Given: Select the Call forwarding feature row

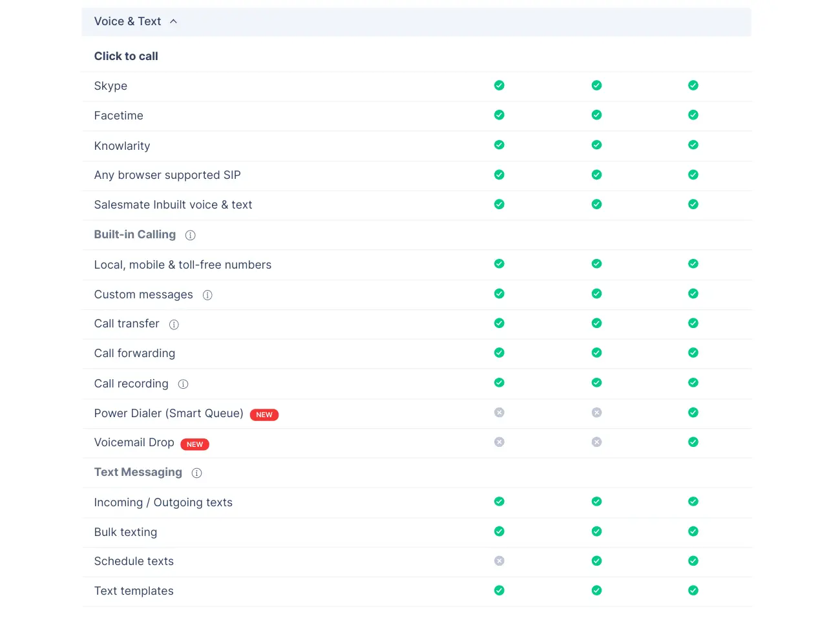Looking at the screenshot, I should tap(134, 353).
